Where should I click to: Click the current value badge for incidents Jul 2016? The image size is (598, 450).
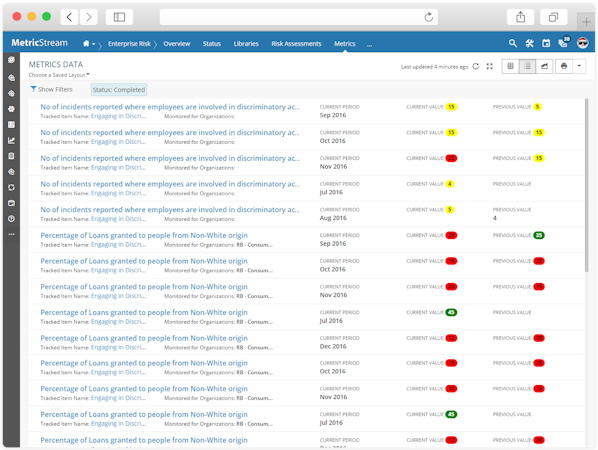[450, 184]
